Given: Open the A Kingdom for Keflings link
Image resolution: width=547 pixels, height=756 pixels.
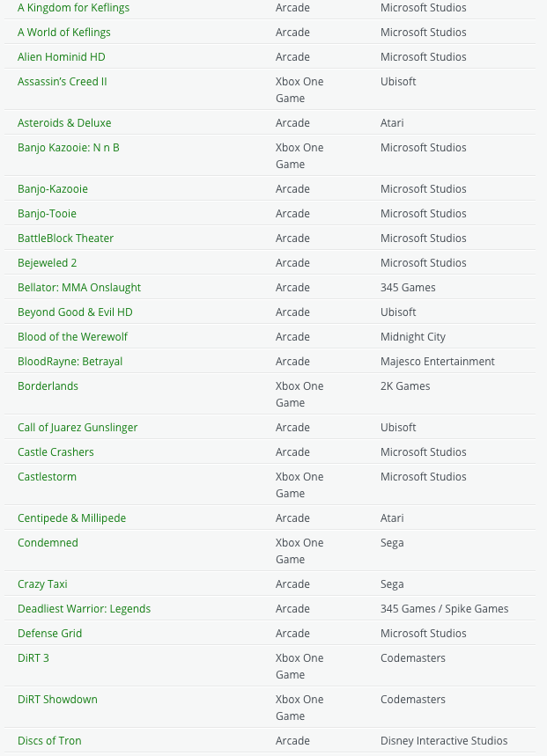Looking at the screenshot, I should click(73, 8).
